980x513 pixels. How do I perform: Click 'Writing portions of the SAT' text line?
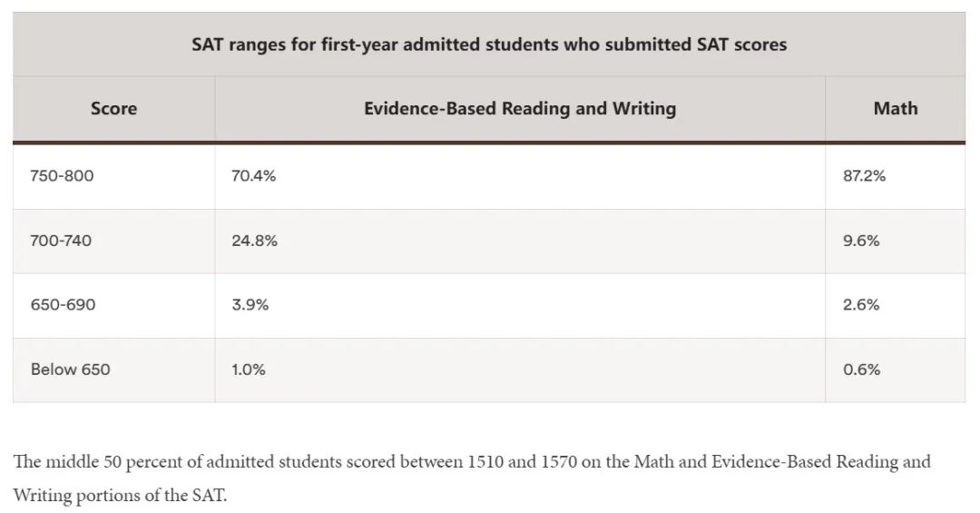120,496
